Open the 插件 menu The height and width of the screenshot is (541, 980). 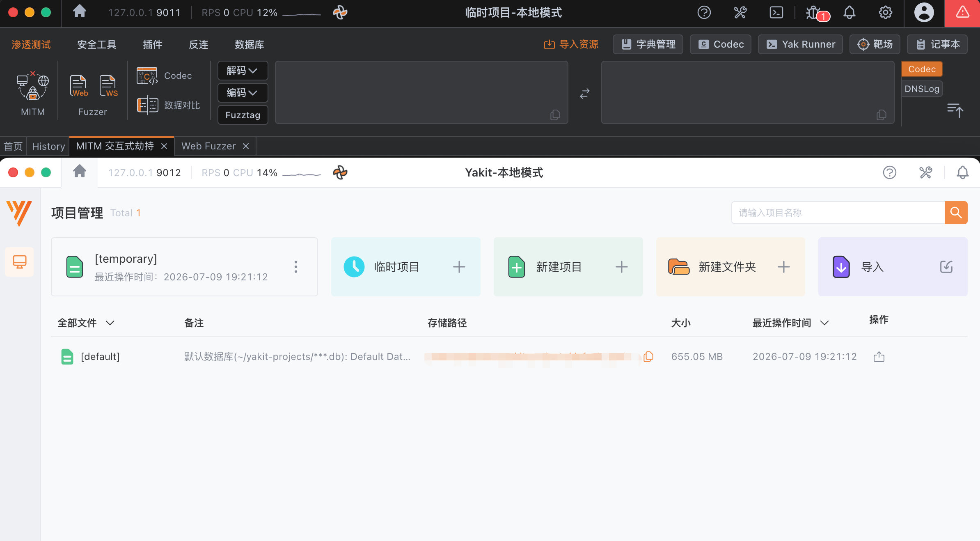tap(153, 44)
